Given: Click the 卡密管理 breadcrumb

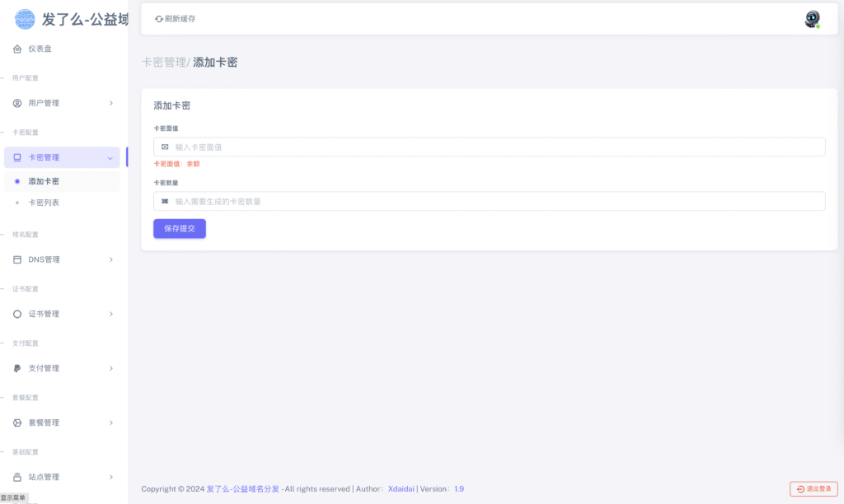Looking at the screenshot, I should click(164, 63).
